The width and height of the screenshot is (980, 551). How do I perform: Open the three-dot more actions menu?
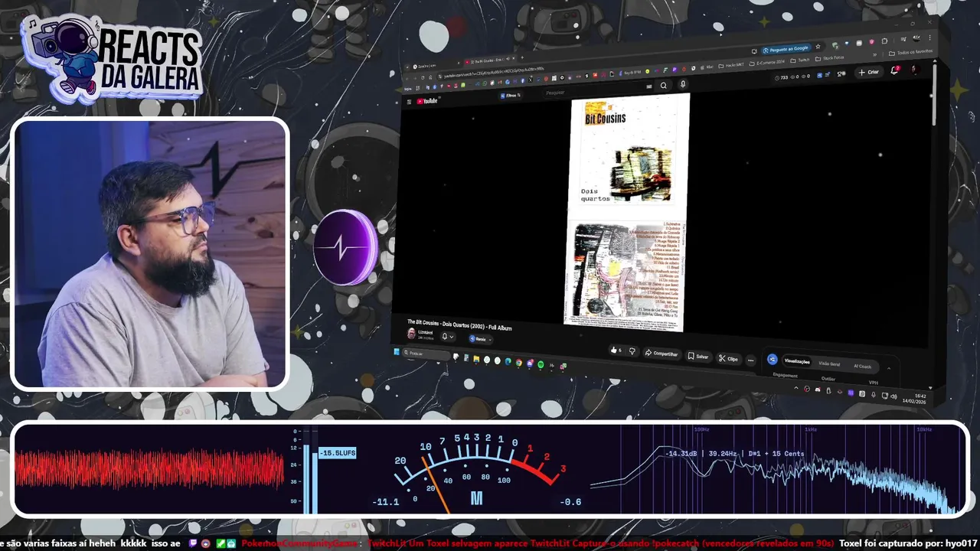[750, 360]
